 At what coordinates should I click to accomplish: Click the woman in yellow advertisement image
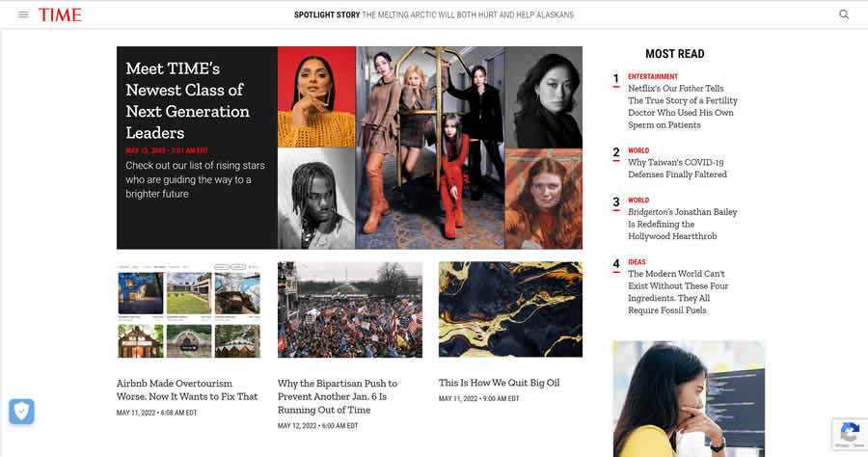coord(689,397)
